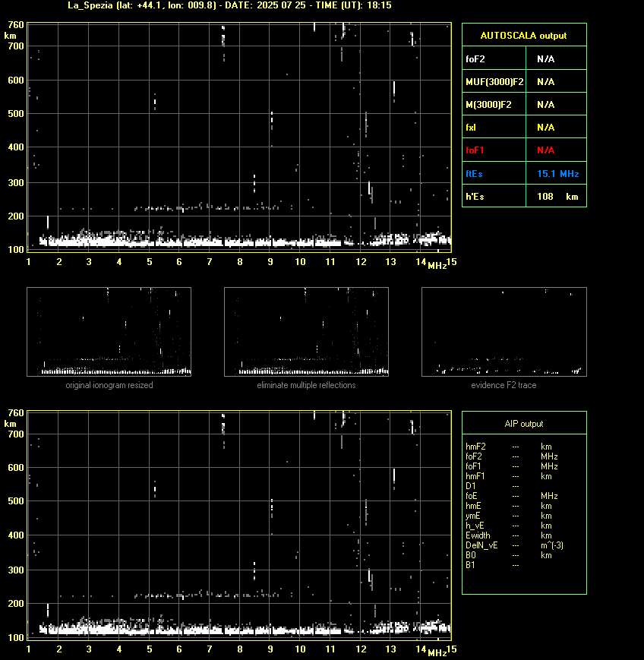Select the AUTOSCALA output header
The image size is (644, 660).
tap(523, 36)
